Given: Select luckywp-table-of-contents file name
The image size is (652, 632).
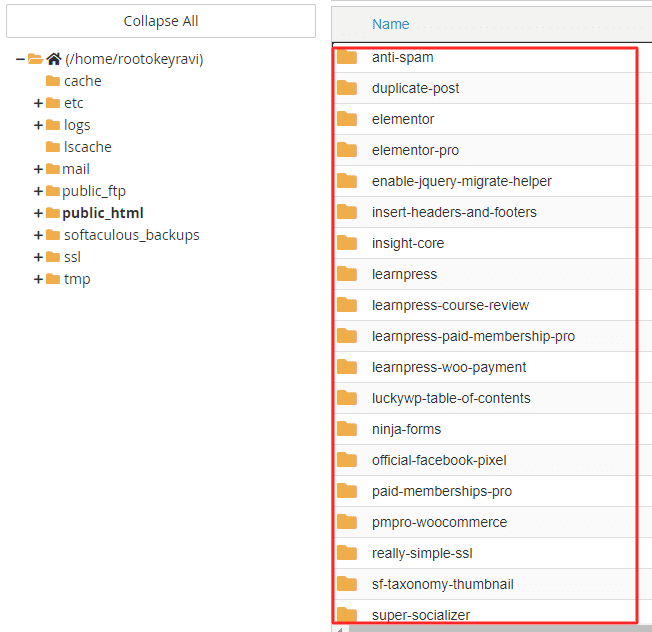Looking at the screenshot, I should click(x=451, y=398).
